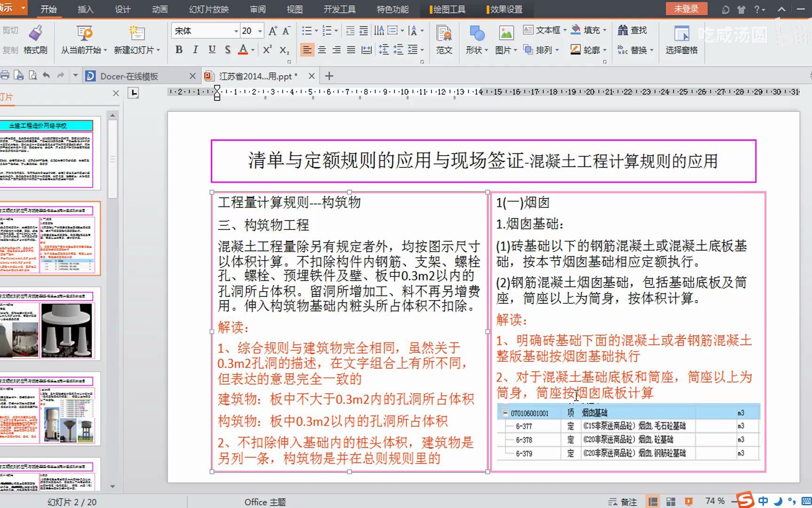812x508 pixels.
Task: Open the 查找 find tool
Action: coord(633,30)
